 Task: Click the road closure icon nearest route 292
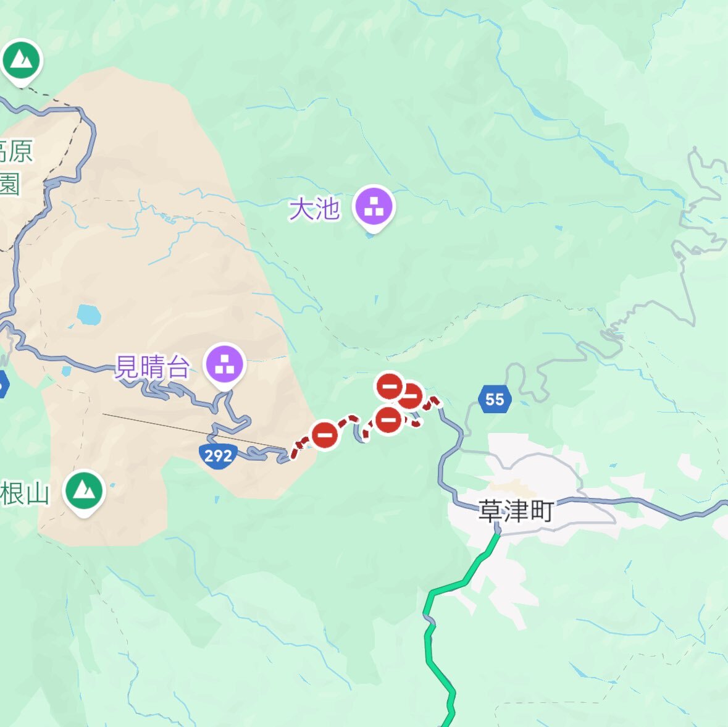325,435
